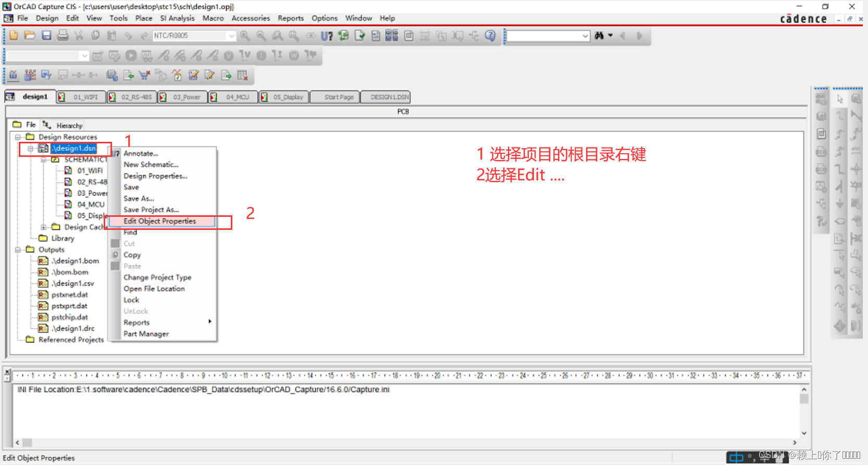Image resolution: width=868 pixels, height=465 pixels.
Task: Open Help with the question mark icon
Action: [x=490, y=35]
